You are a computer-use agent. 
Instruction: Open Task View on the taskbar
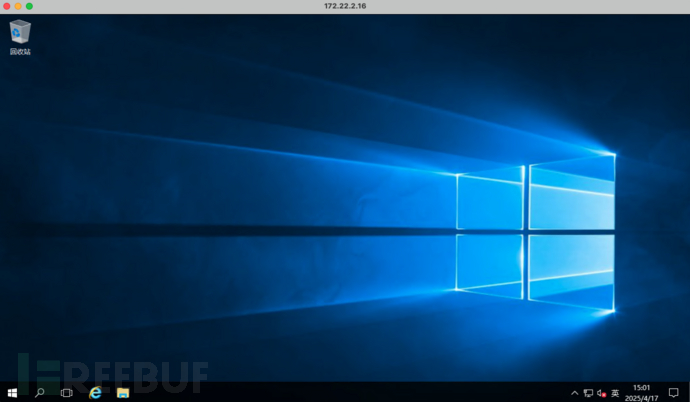click(66, 392)
